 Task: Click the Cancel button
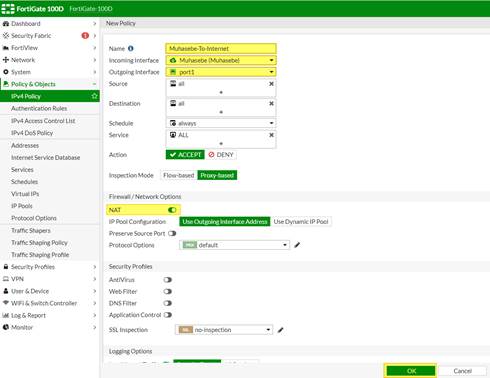[x=462, y=371]
